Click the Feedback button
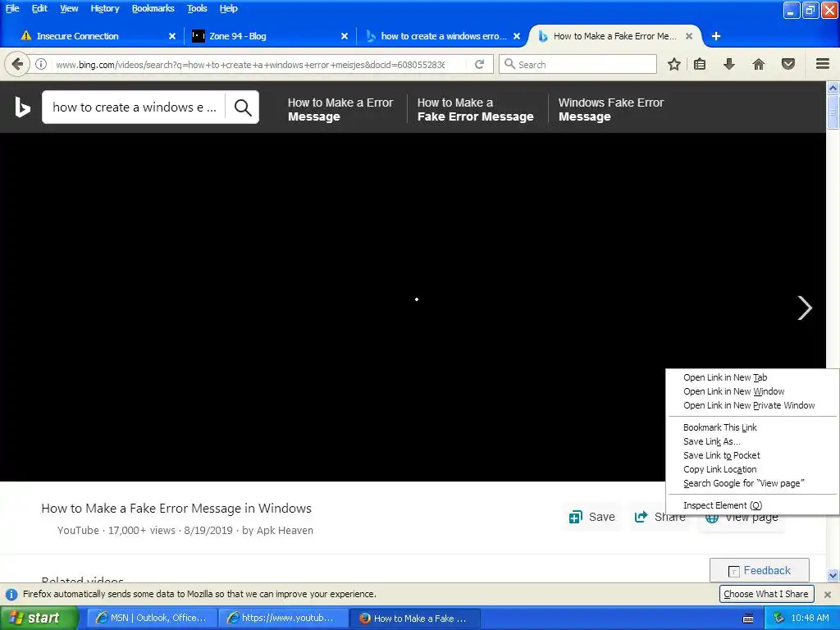This screenshot has width=840, height=630. [x=759, y=571]
